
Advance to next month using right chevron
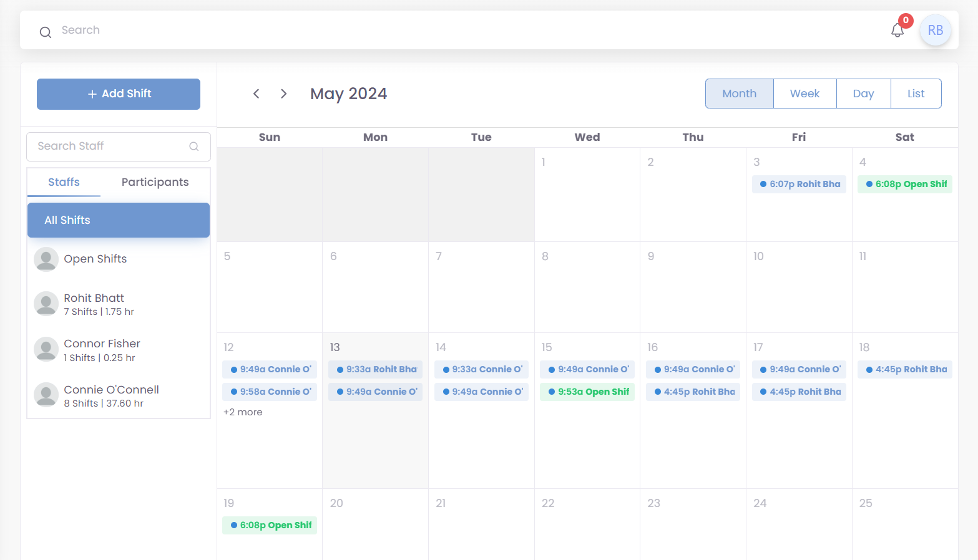tap(284, 94)
